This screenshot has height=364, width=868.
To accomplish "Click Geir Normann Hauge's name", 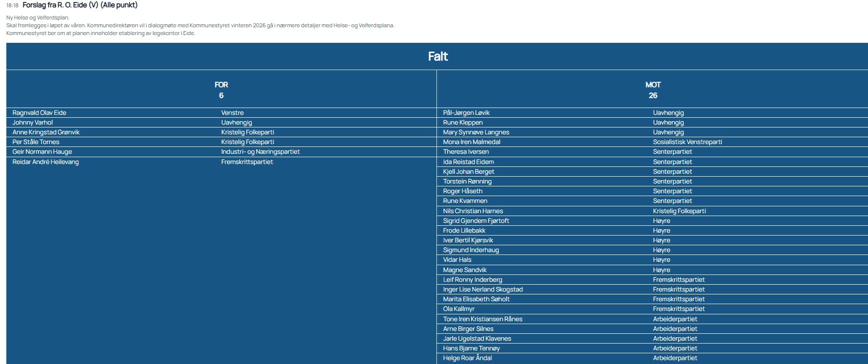I will pyautogui.click(x=42, y=152).
